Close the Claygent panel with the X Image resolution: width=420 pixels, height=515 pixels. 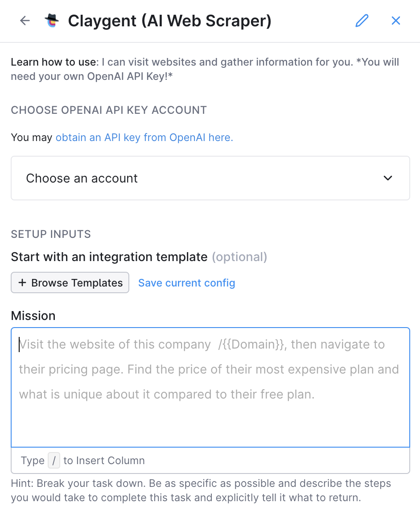396,21
